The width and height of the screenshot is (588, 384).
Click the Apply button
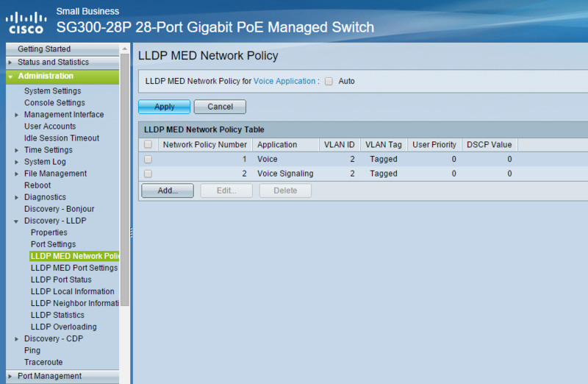pyautogui.click(x=164, y=107)
